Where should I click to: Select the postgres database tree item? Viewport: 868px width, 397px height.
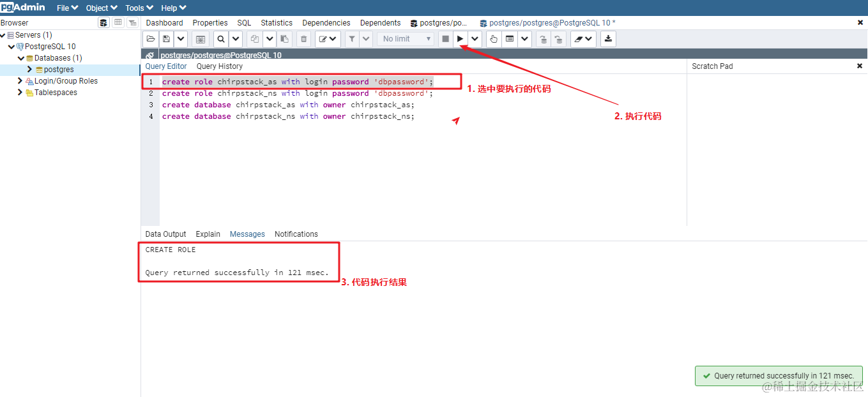(x=59, y=70)
